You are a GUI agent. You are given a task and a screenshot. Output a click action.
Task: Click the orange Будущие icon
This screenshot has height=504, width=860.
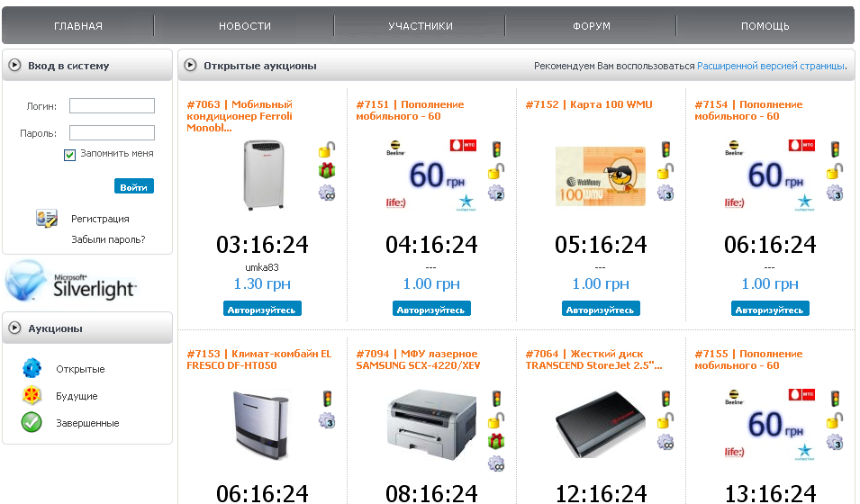tap(32, 395)
